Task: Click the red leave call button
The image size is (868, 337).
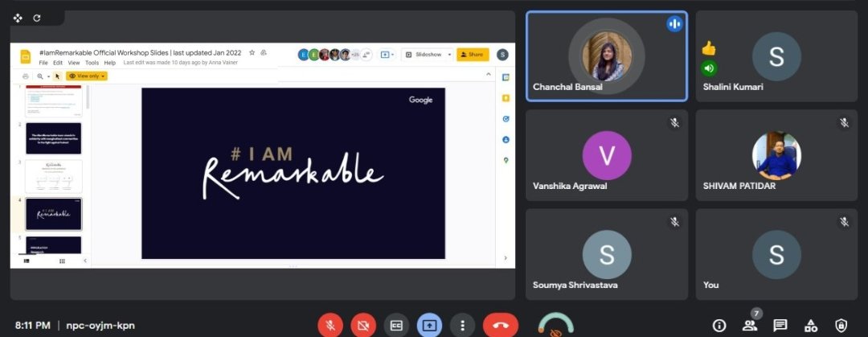Action: pyautogui.click(x=501, y=326)
